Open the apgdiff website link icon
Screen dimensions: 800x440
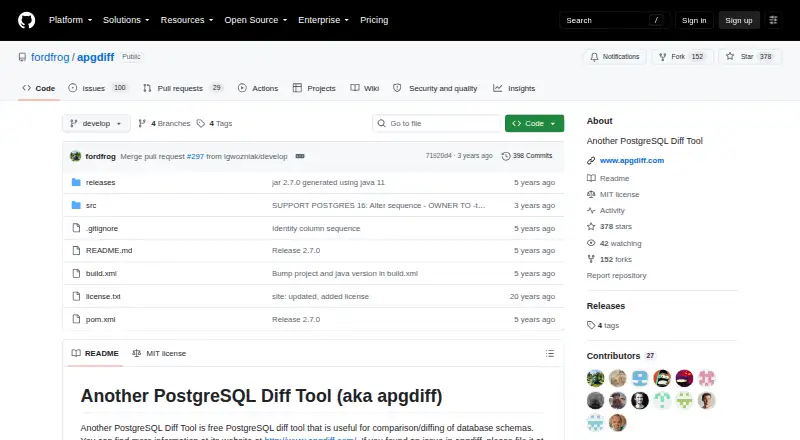pyautogui.click(x=591, y=160)
